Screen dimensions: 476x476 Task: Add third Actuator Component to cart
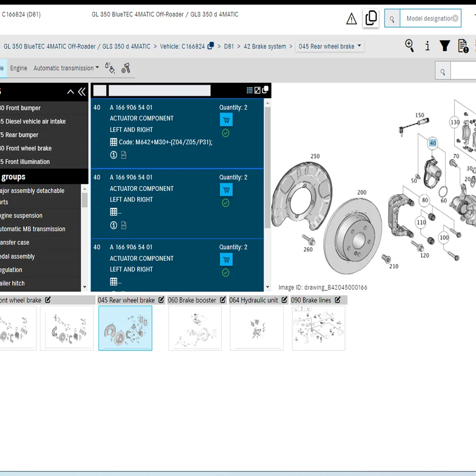coord(226,259)
